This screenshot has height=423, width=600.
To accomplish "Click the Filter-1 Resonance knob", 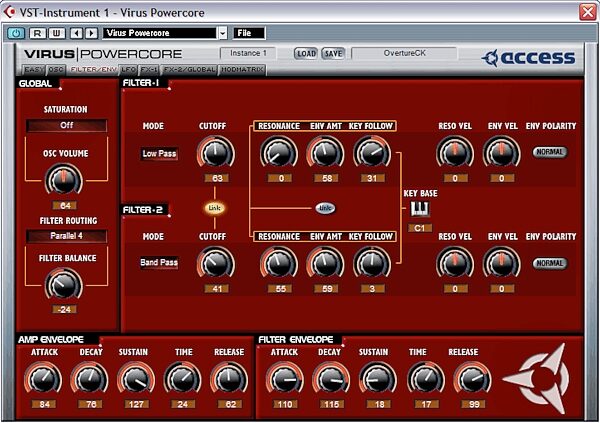I will [x=279, y=153].
